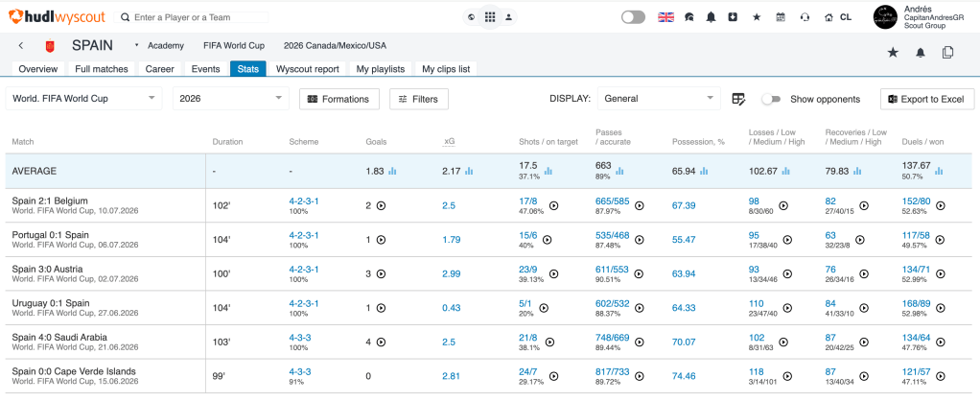
Task: Open the table column settings icon
Action: click(x=738, y=99)
